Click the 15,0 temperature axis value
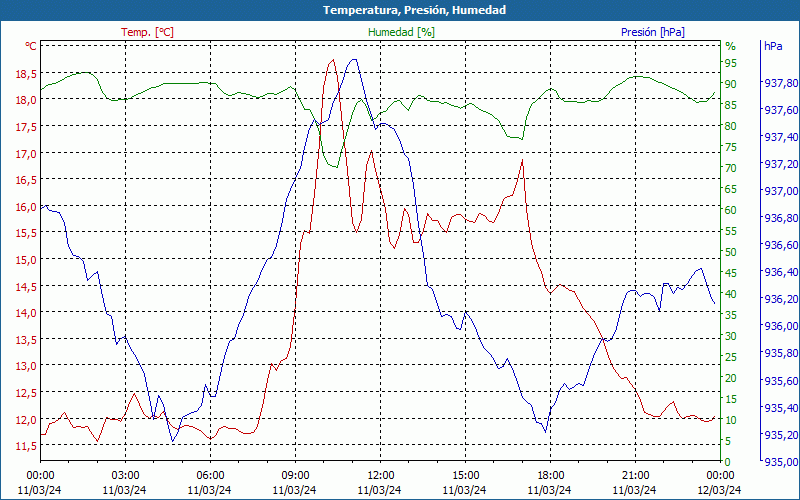 tap(26, 259)
